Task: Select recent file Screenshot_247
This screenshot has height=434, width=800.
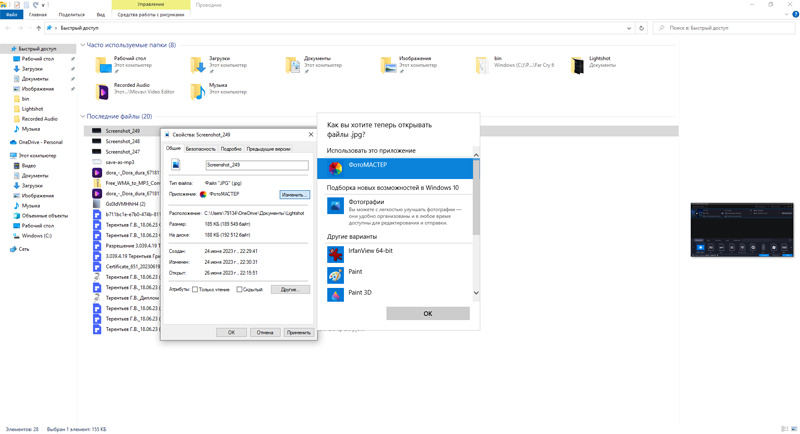Action: 122,152
